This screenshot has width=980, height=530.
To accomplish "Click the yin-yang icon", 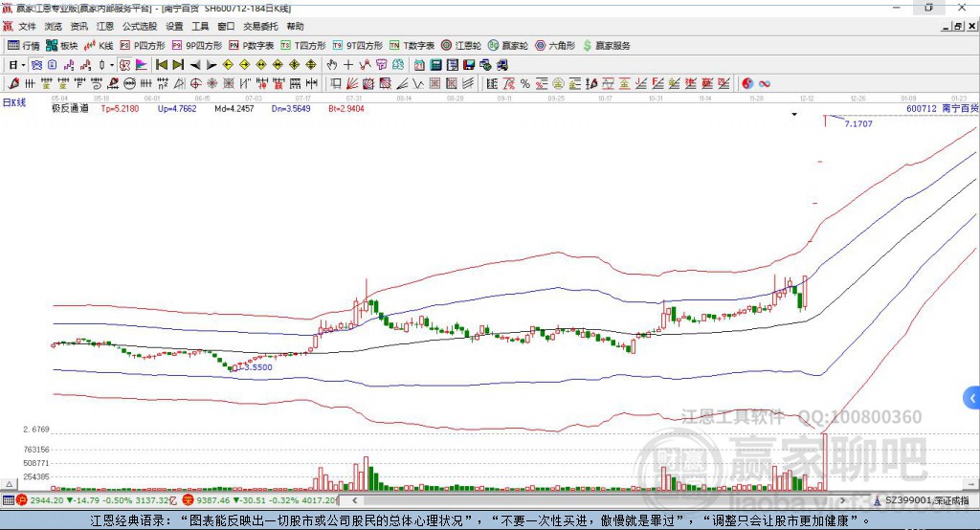I will click(x=747, y=84).
